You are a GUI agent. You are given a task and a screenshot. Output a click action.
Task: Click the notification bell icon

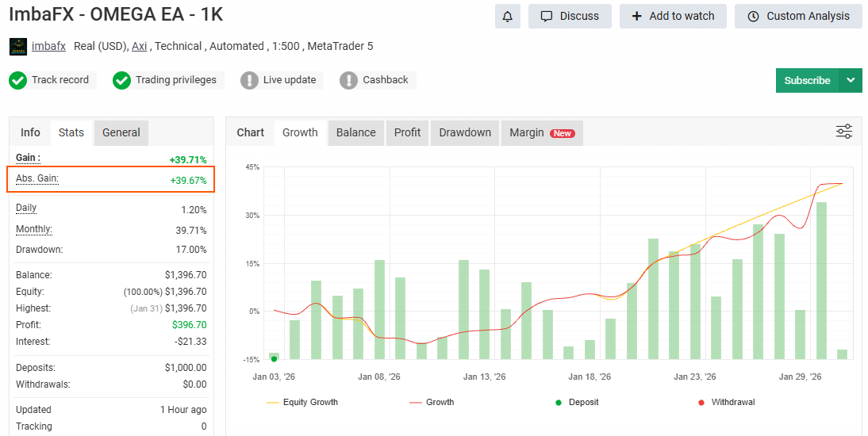[x=508, y=17]
